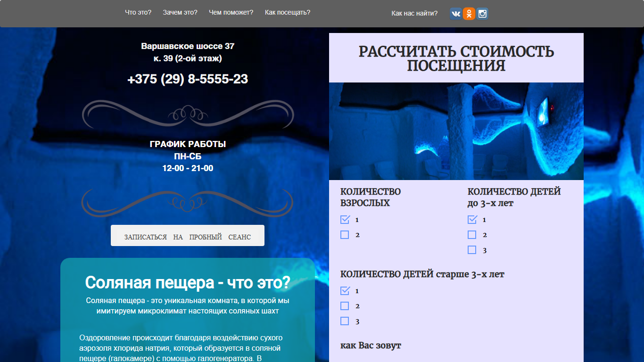Click "Записаться на пробный сеанс" button
The image size is (644, 362).
click(188, 236)
